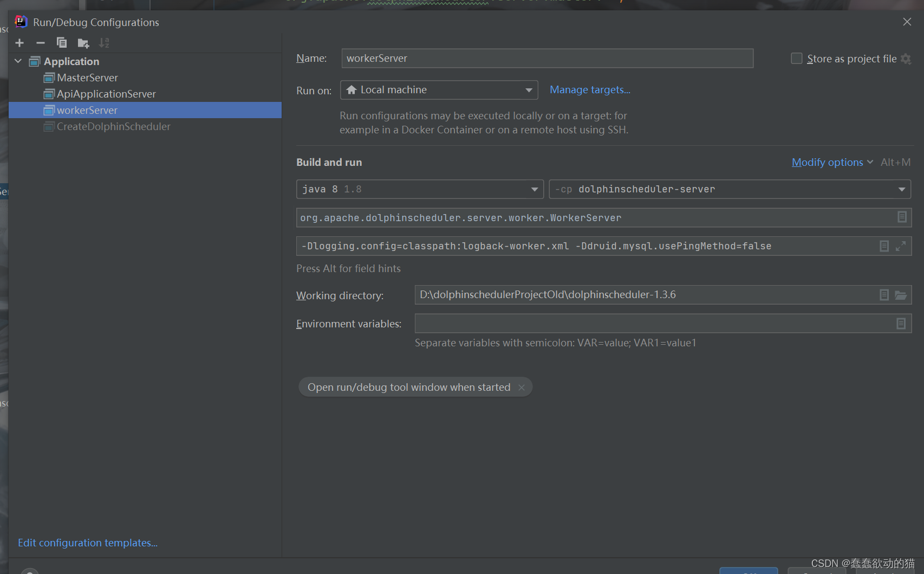Select the Application group label

[x=71, y=61]
